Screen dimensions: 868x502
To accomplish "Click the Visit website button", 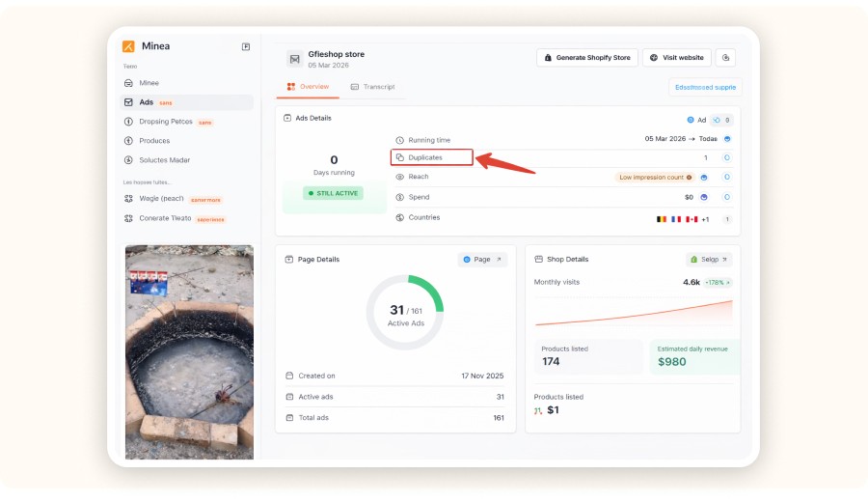I will click(x=676, y=58).
